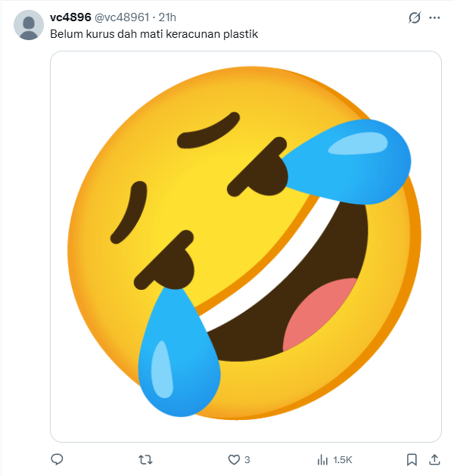Open the laughing emoji image

tap(245, 246)
